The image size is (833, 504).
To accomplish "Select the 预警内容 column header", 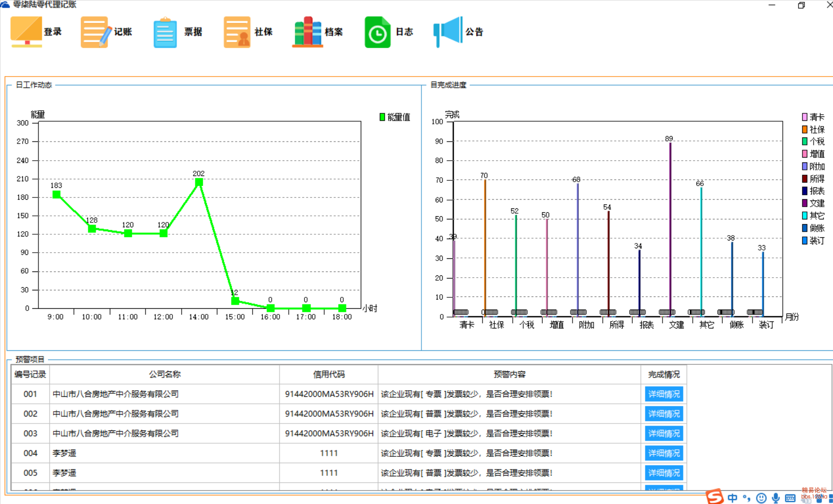I will [509, 374].
